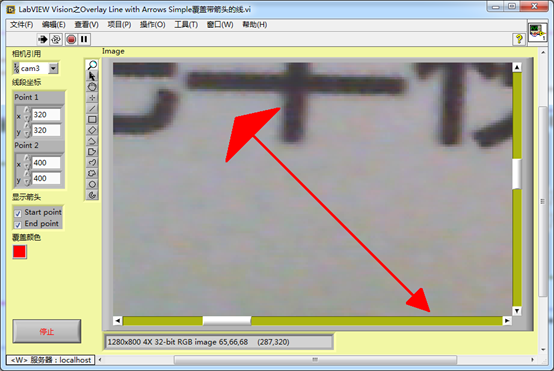This screenshot has height=371, width=554.
Task: Pick the Line drawing tool
Action: point(92,108)
